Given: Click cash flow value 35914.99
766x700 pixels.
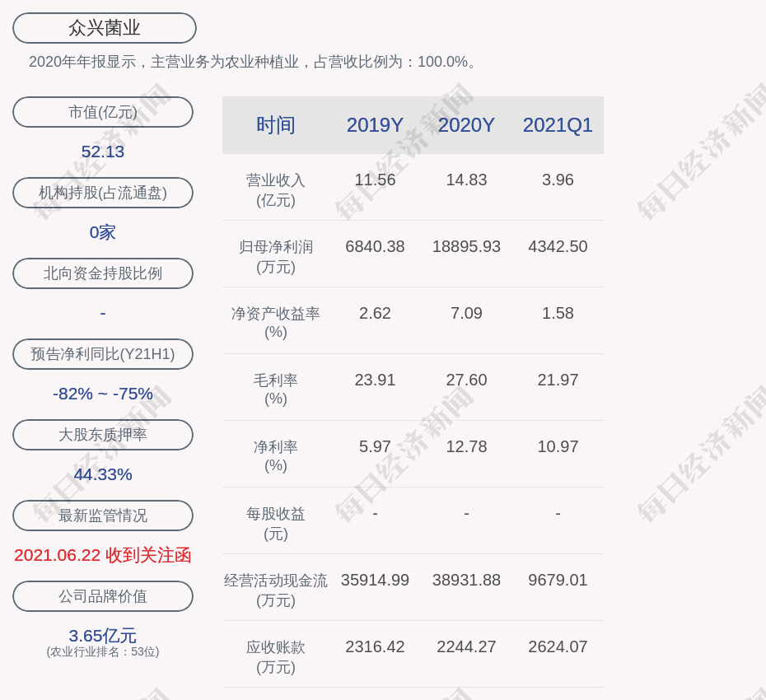Looking at the screenshot, I should coord(375,580).
